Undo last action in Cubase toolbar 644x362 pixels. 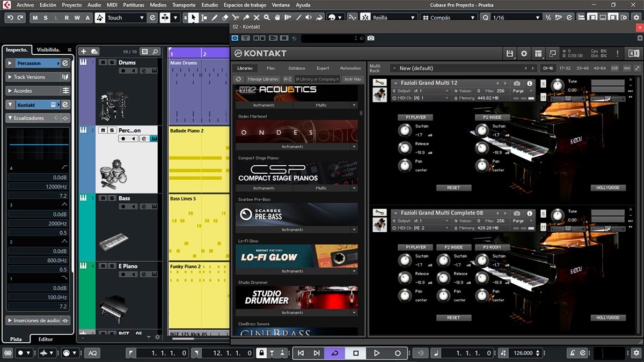click(x=10, y=18)
